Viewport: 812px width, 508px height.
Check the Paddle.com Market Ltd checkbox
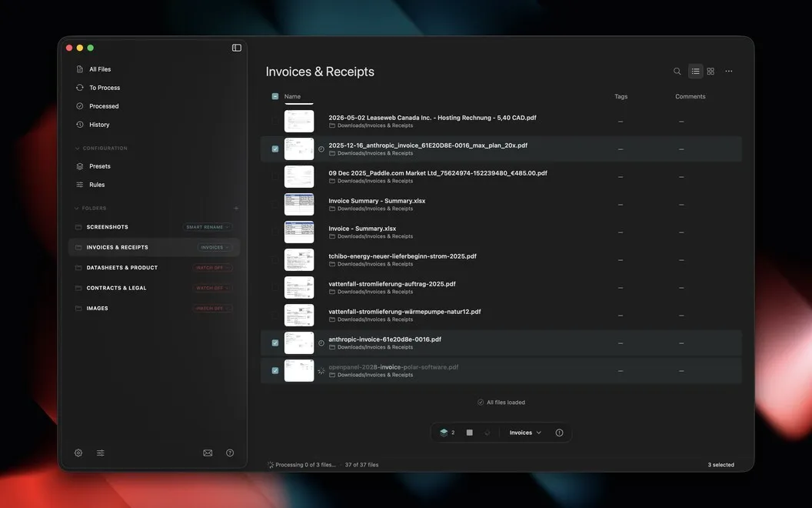275,177
